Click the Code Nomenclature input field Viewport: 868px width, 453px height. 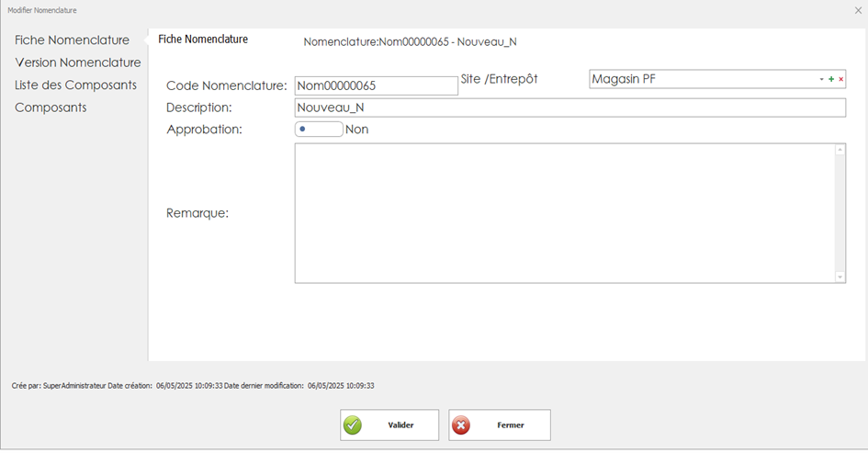(x=376, y=86)
